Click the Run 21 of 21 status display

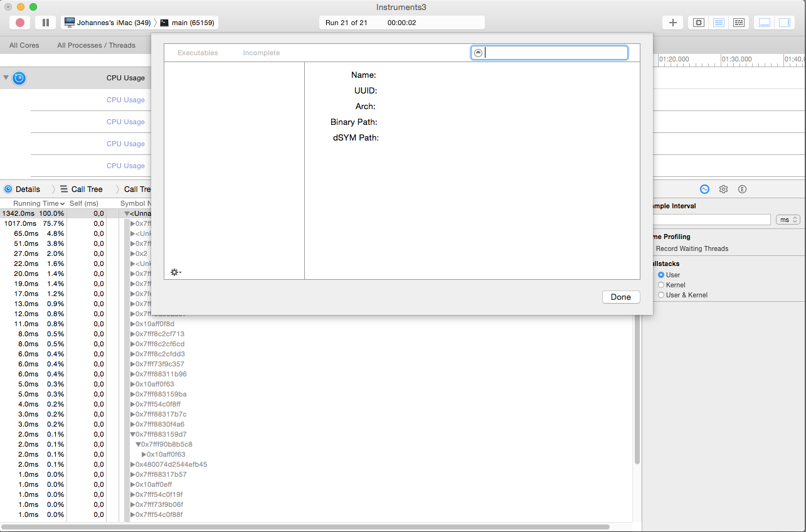[402, 23]
